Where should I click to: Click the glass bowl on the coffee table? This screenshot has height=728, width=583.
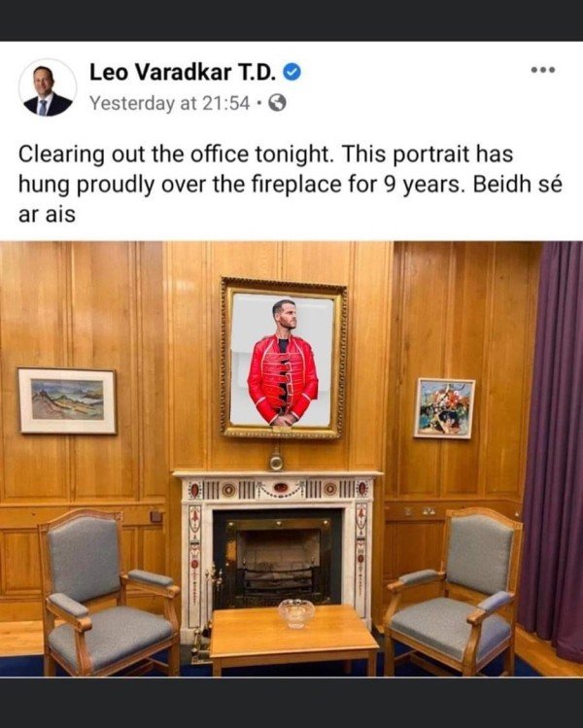tap(296, 613)
